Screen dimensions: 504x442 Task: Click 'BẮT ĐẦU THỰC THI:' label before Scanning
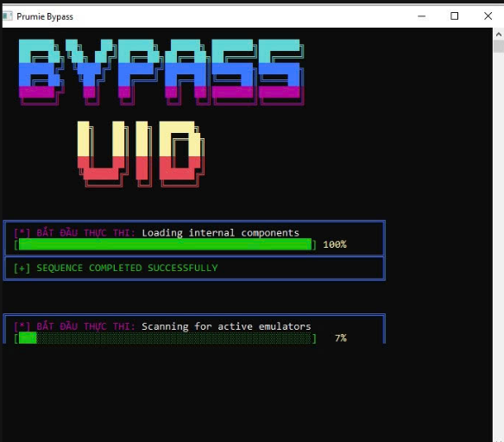tap(85, 326)
